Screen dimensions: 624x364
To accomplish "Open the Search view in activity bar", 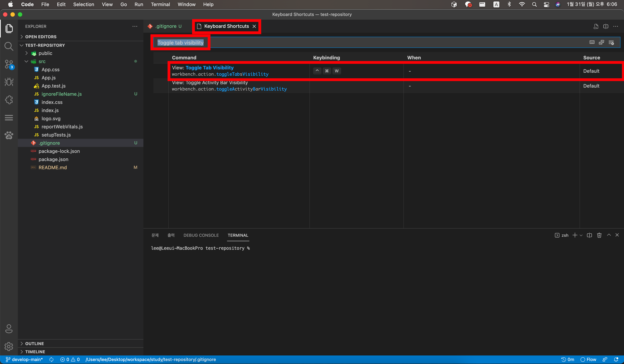I will (x=9, y=46).
